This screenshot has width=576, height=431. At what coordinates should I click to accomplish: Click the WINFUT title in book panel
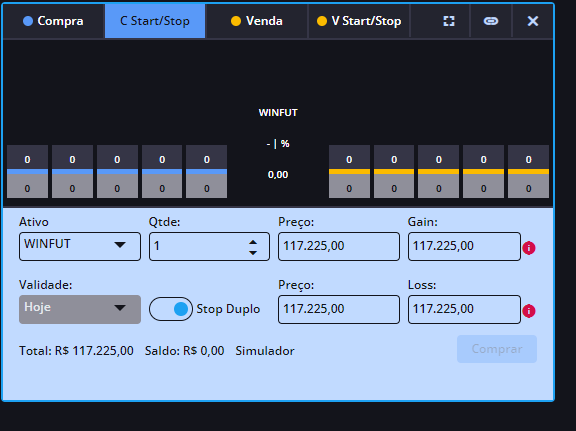click(x=278, y=112)
